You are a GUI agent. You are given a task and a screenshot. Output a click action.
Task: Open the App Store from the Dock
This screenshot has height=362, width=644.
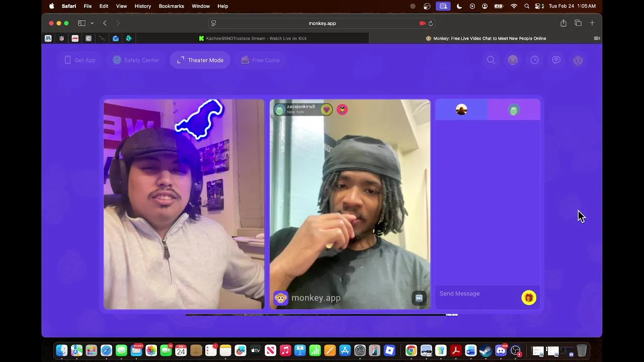tap(345, 350)
